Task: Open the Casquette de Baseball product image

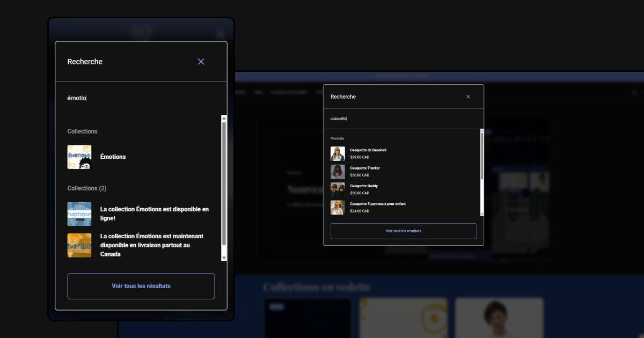Action: (338, 154)
